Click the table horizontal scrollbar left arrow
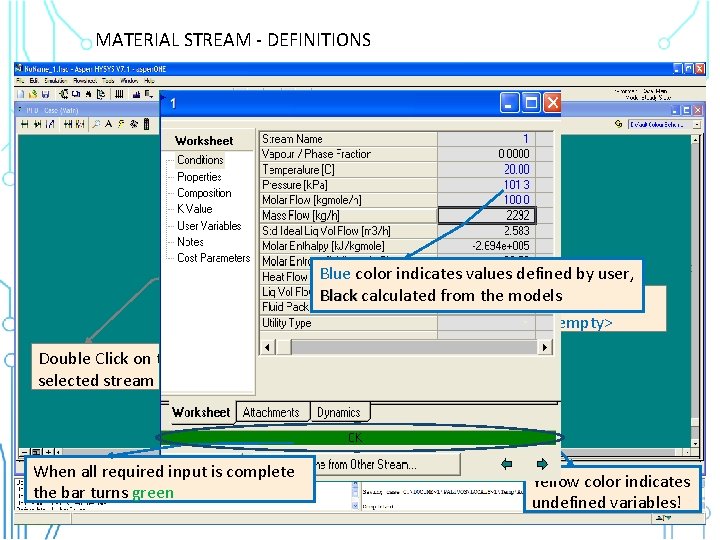Viewport: 720px width, 540px height. [x=268, y=347]
